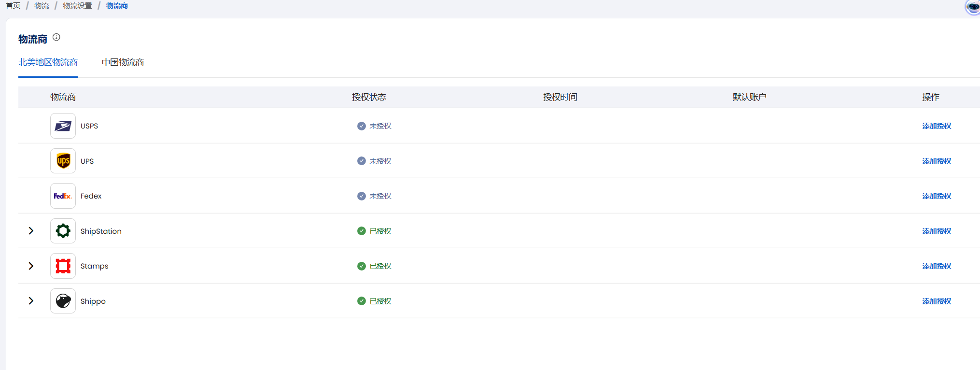Click 添加授权 for USPS

tap(937, 126)
